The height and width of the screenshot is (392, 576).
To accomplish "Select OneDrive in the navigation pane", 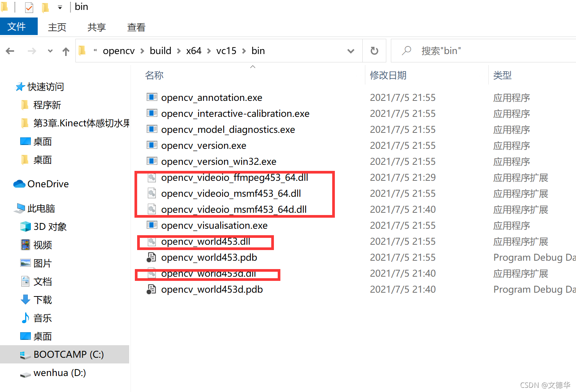I will pyautogui.click(x=48, y=184).
